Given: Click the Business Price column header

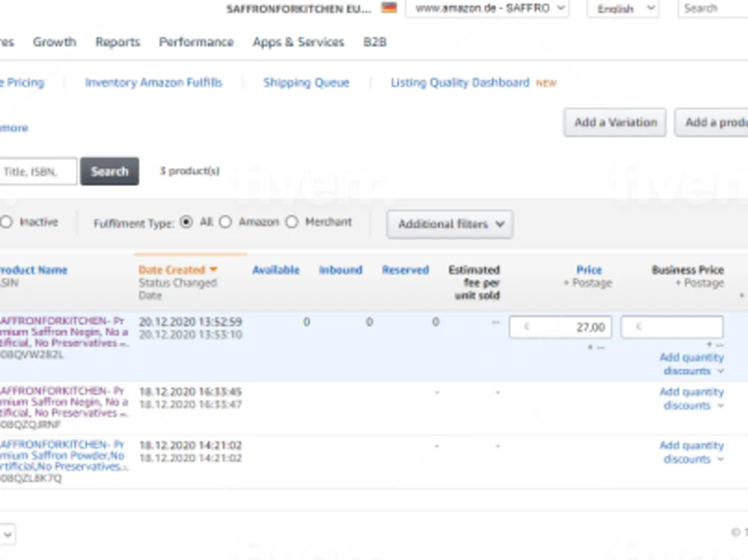Looking at the screenshot, I should 687,270.
